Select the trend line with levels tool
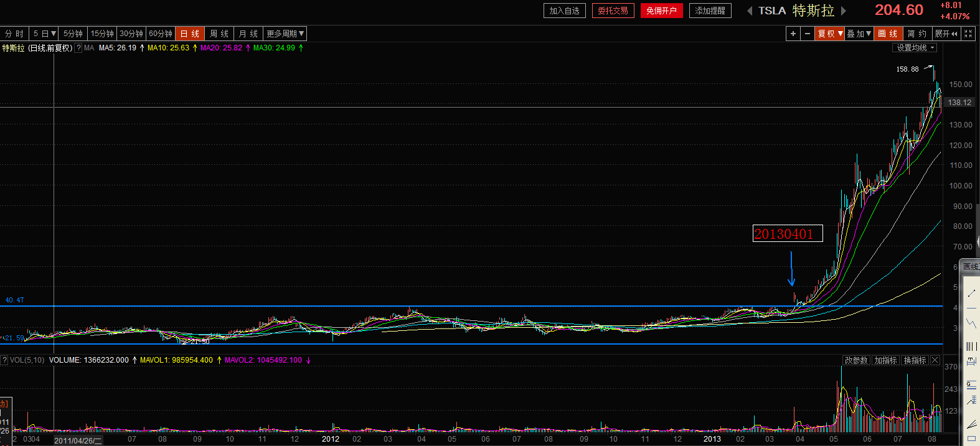980x446 pixels. point(971,401)
